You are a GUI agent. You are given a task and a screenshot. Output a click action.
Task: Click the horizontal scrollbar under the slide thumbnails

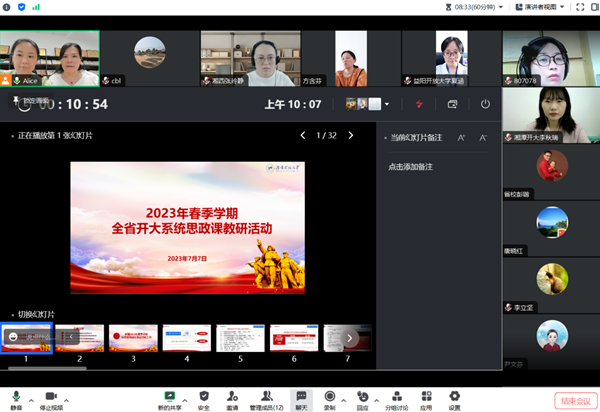(x=47, y=368)
